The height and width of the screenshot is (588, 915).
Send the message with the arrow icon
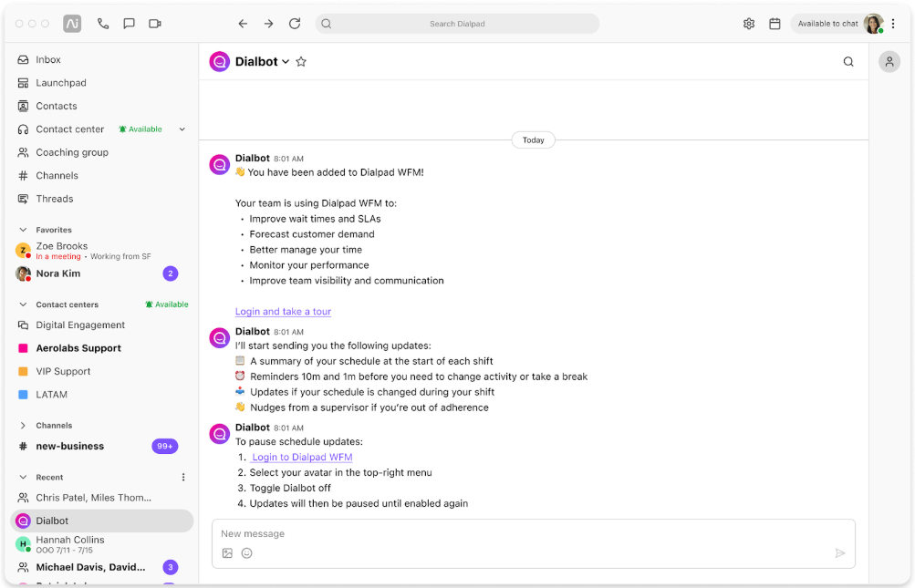pos(839,553)
